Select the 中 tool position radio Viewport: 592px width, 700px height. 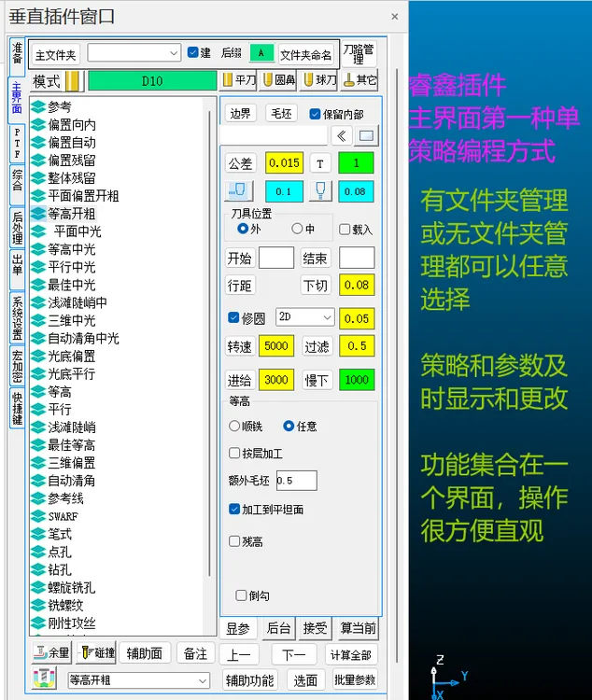pos(297,229)
